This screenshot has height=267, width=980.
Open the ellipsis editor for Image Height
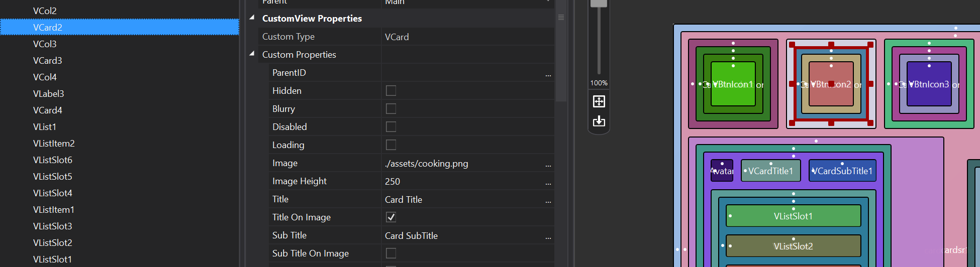(x=548, y=182)
